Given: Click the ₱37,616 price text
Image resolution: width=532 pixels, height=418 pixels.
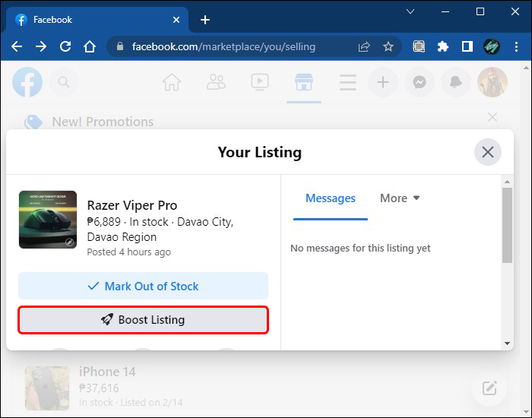Looking at the screenshot, I should coord(99,388).
